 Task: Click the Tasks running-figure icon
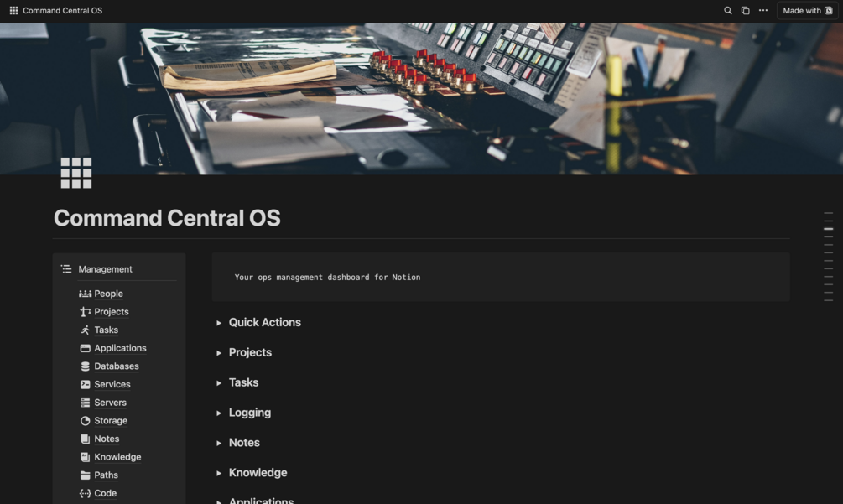[85, 330]
